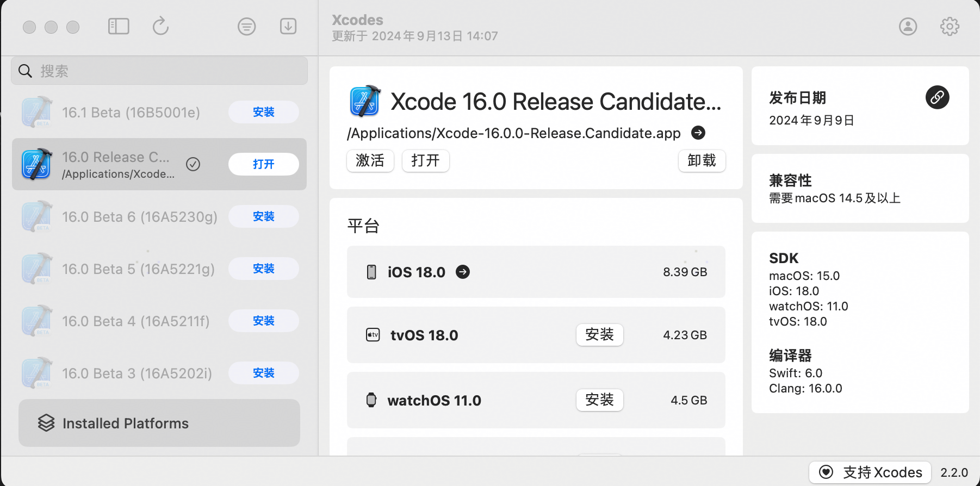This screenshot has height=486, width=980.
Task: Click the tvOS 18.0 platform icon
Action: (x=373, y=335)
